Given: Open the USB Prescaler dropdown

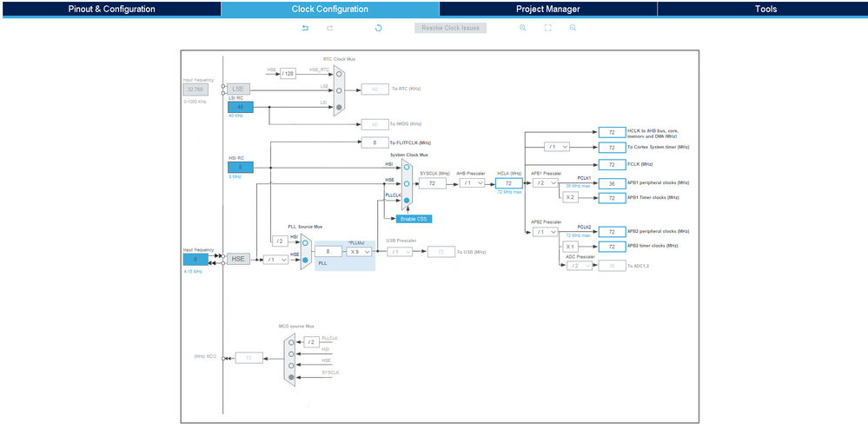Looking at the screenshot, I should pos(400,252).
